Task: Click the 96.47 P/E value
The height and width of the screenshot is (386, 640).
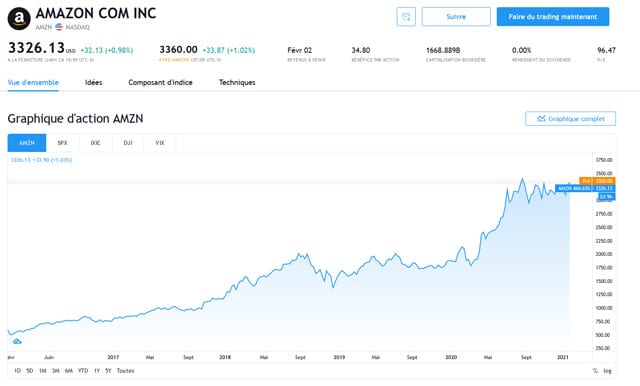Action: tap(606, 50)
